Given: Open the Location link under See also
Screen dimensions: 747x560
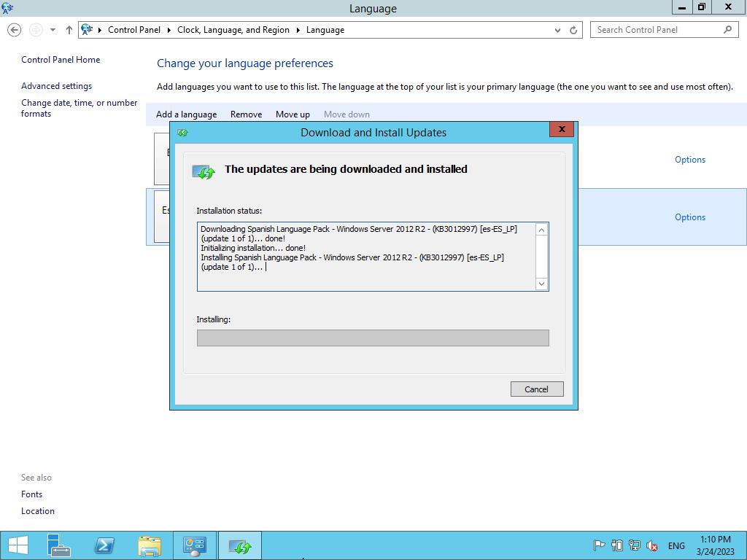Looking at the screenshot, I should point(38,511).
